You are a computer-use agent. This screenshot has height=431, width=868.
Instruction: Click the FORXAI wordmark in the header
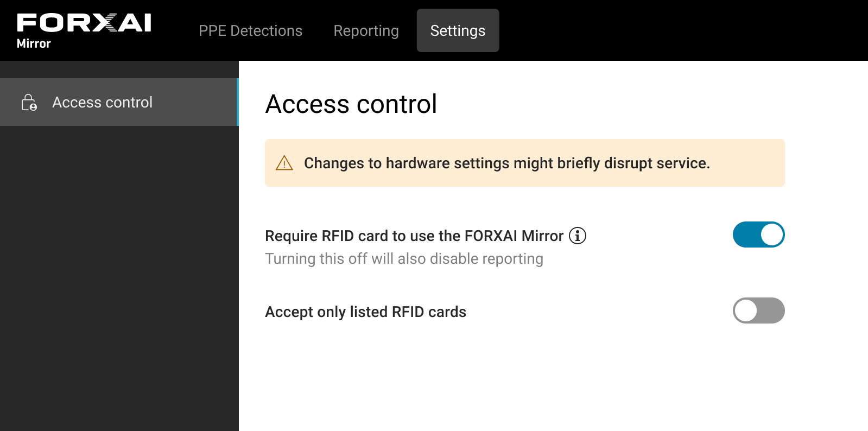[x=84, y=23]
